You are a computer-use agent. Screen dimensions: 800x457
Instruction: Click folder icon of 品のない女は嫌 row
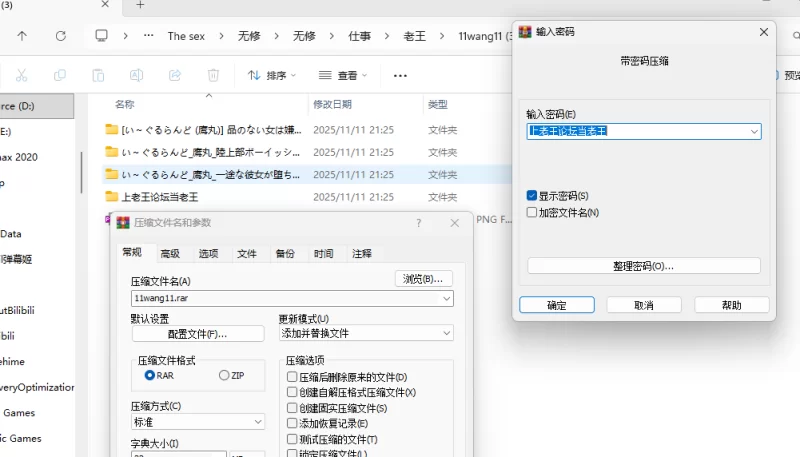pos(111,129)
